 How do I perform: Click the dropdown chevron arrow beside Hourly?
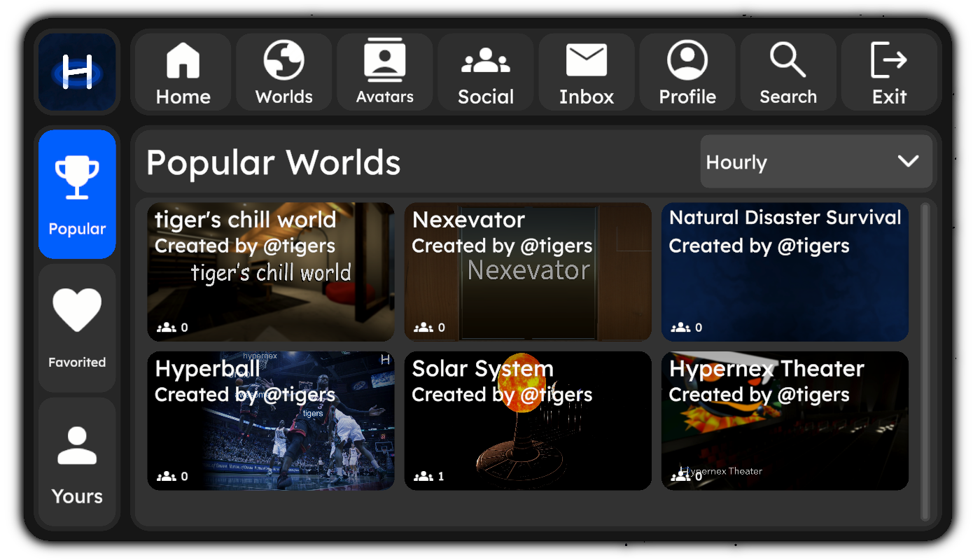click(908, 162)
